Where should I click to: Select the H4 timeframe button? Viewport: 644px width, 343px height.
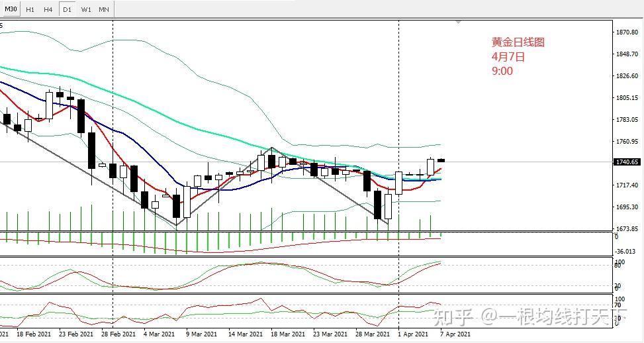coord(48,9)
